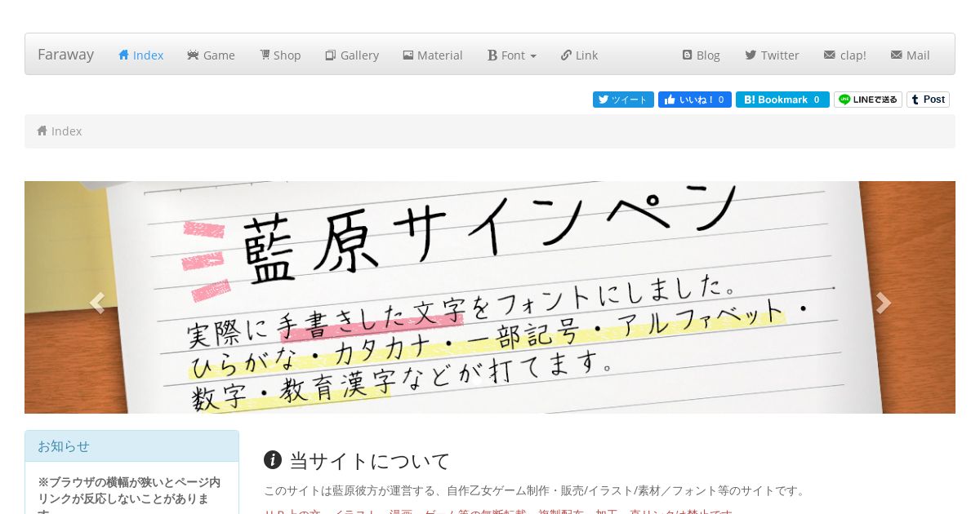The width and height of the screenshot is (980, 514).
Task: Click the clap! envelope icon
Action: click(x=830, y=55)
